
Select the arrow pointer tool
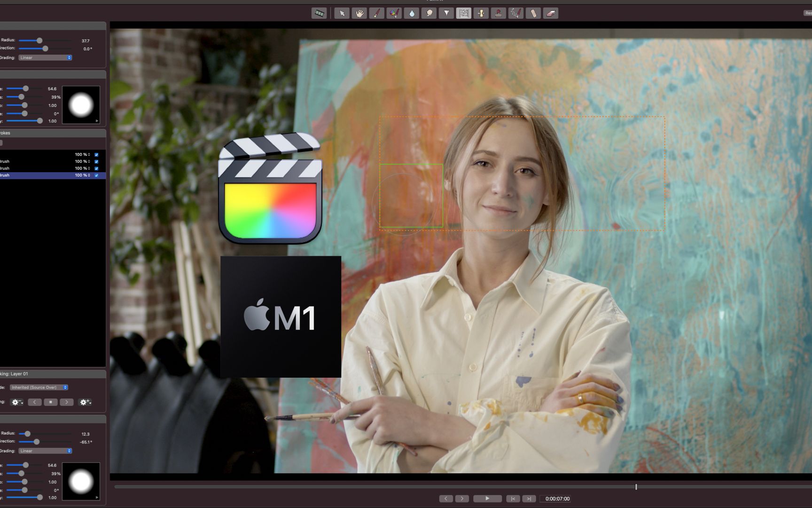click(x=342, y=13)
